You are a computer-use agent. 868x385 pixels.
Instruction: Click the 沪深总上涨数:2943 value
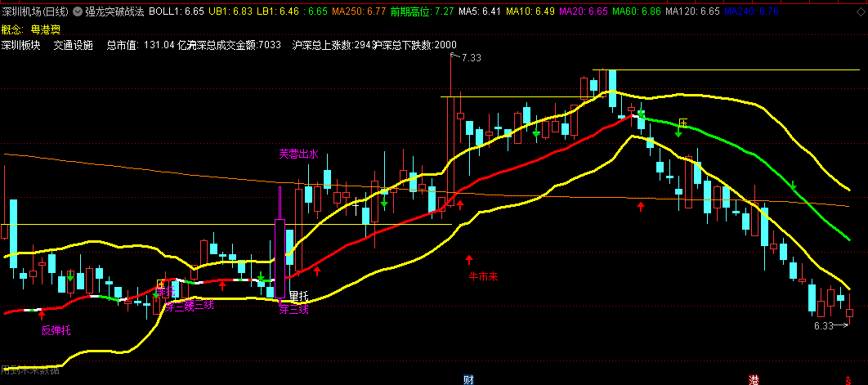click(334, 46)
